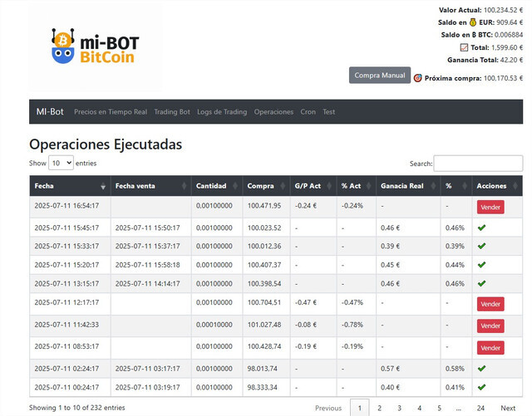Viewport: 532px width, 416px height.
Task: Open the Test menu item
Action: [329, 112]
